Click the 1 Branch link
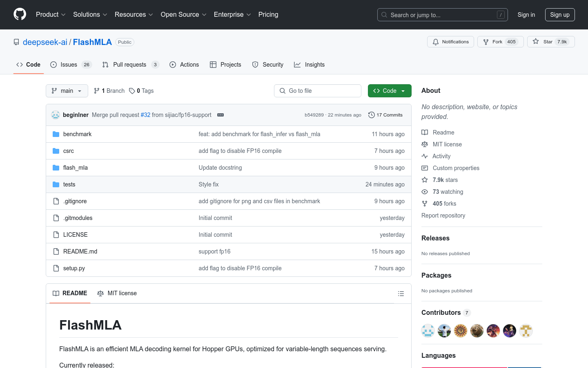 click(x=109, y=91)
